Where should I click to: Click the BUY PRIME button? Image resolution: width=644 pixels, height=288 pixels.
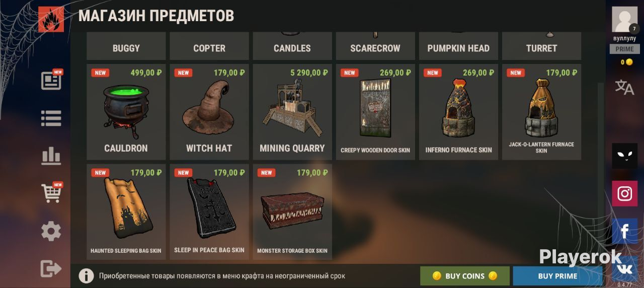pyautogui.click(x=557, y=276)
